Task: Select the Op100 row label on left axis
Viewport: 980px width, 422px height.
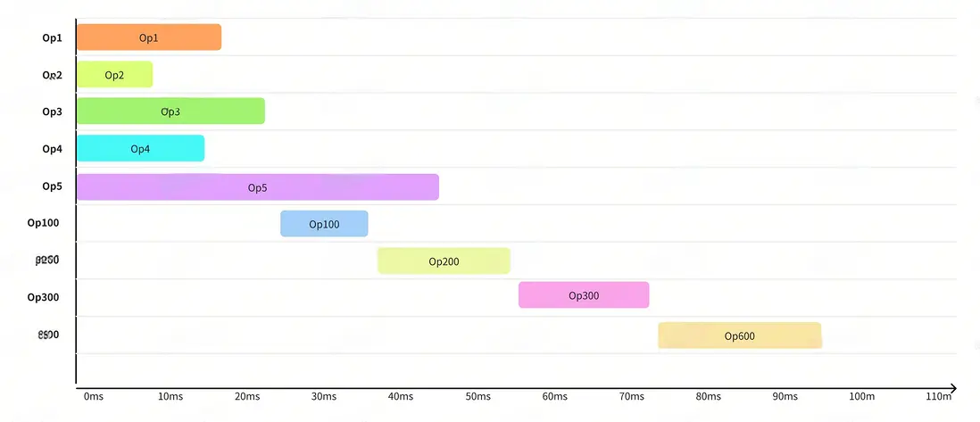Action: 44,223
